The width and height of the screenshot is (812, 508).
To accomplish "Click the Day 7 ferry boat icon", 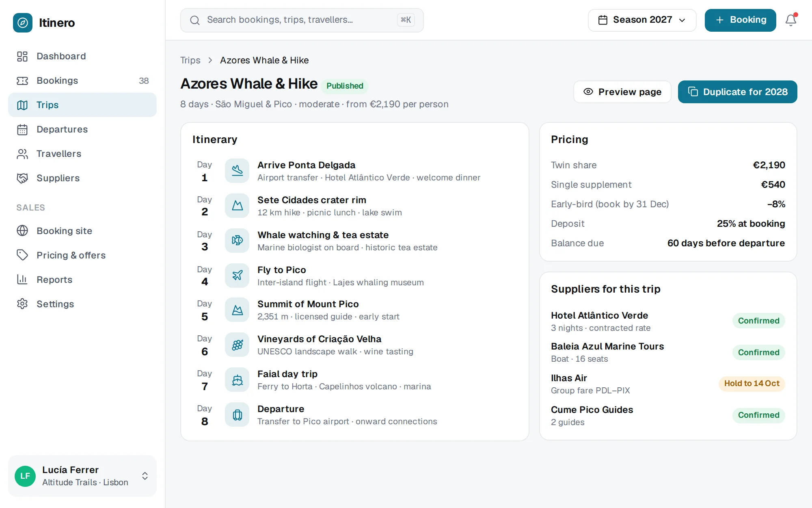I will (237, 380).
